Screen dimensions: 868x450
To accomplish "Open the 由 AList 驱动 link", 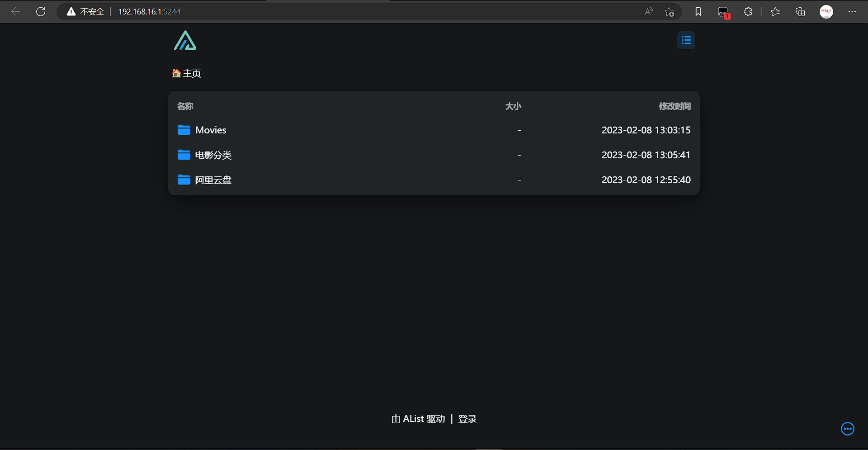I will click(418, 419).
